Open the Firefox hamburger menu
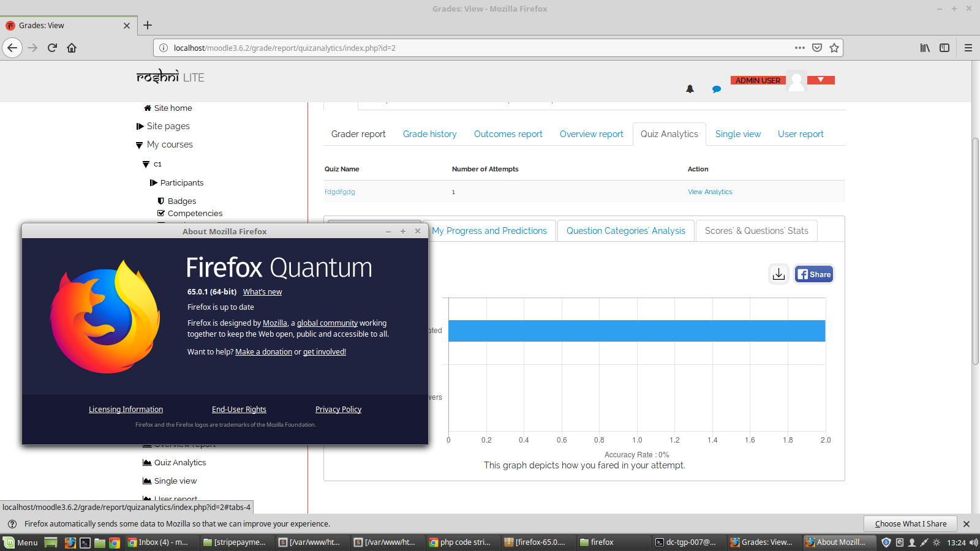Image resolution: width=980 pixels, height=551 pixels. tap(968, 48)
